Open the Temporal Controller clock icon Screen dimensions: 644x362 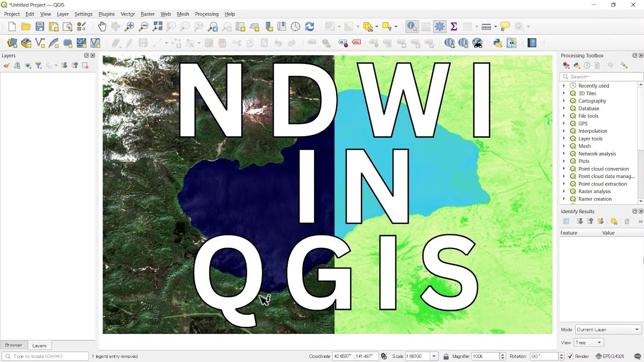[x=295, y=27]
